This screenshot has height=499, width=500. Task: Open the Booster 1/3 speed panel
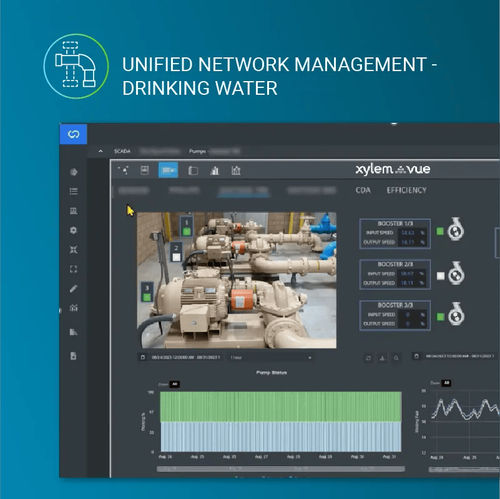click(395, 234)
